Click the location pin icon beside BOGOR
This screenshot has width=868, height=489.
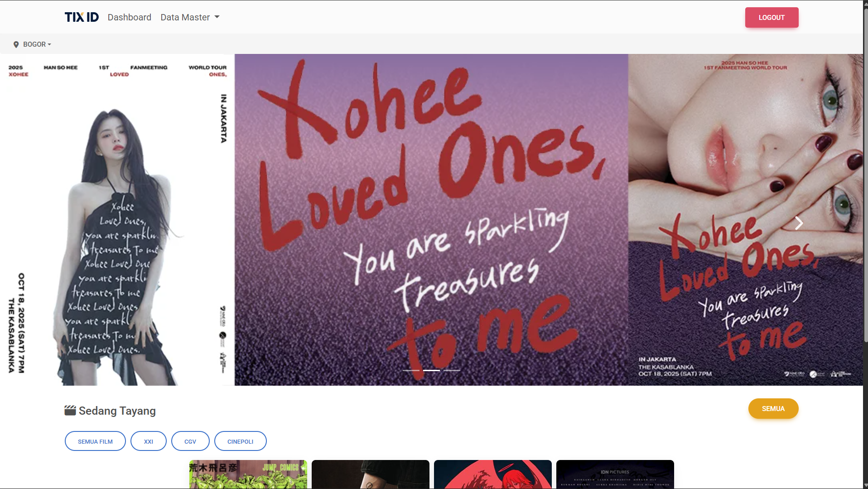(16, 44)
